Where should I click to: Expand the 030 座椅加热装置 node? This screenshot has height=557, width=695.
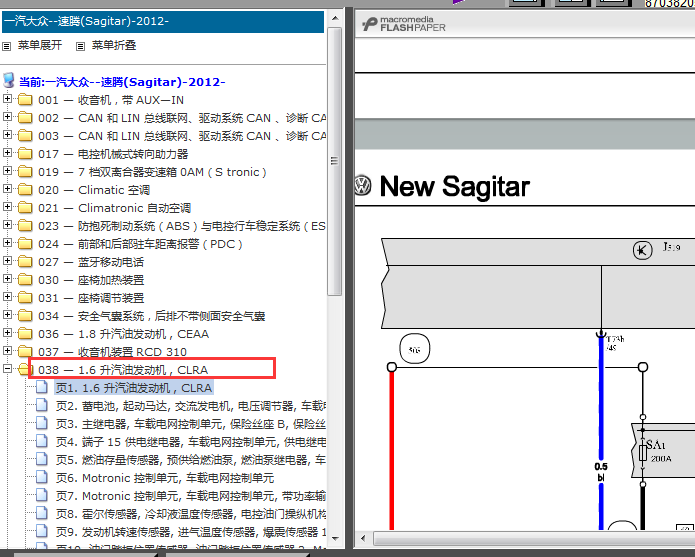coord(7,279)
